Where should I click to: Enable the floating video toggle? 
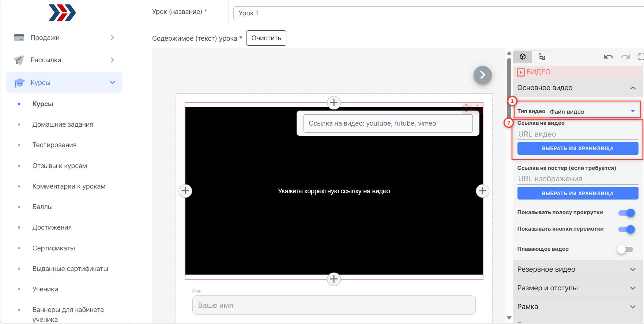pyautogui.click(x=625, y=249)
